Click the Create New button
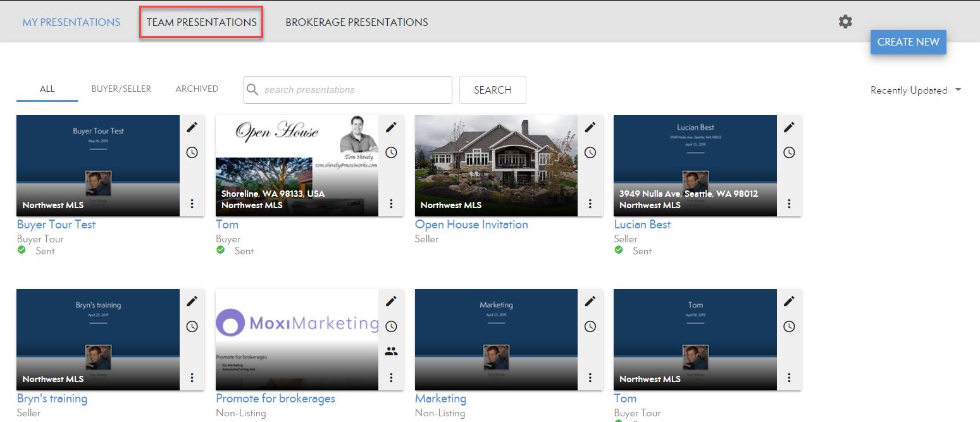Screen dimensions: 980x422 (x=908, y=42)
